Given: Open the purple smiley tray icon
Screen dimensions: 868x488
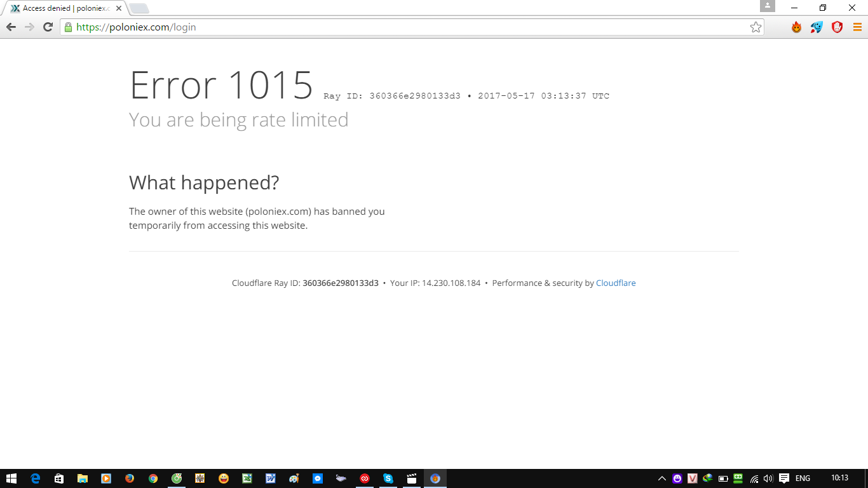Looking at the screenshot, I should (677, 478).
